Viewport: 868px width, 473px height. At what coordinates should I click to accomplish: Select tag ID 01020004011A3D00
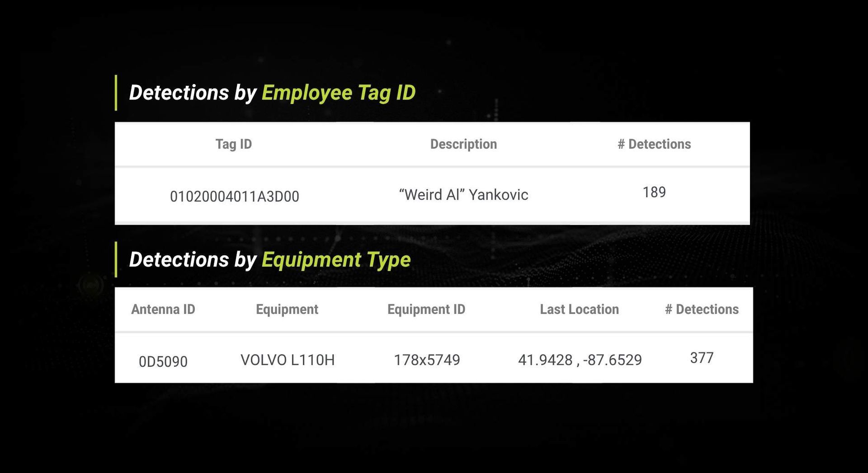tap(234, 197)
